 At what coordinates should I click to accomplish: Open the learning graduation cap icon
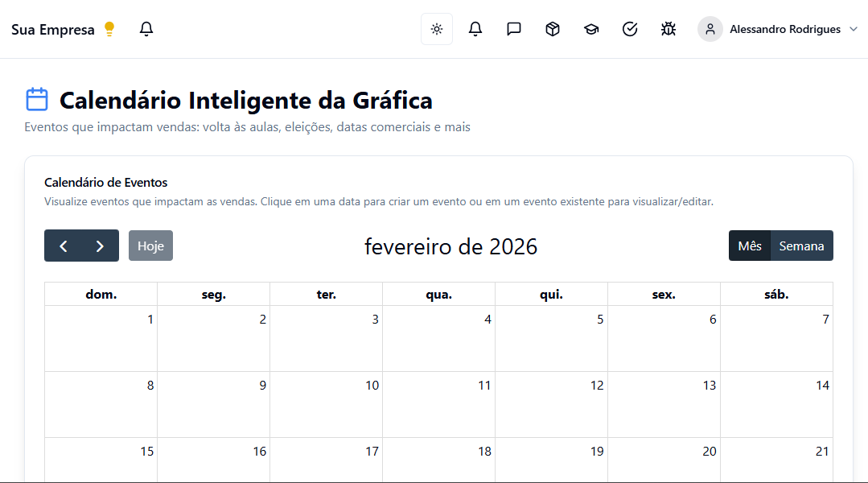tap(590, 28)
